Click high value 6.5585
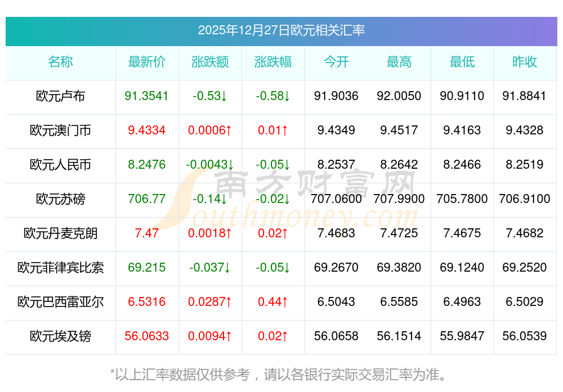 pyautogui.click(x=399, y=301)
